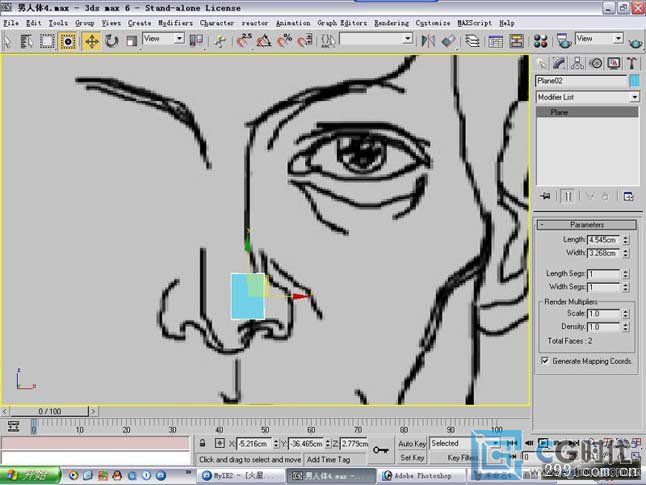Uncheck Generate Mapping Coords checkbox
The image size is (646, 485).
[545, 361]
